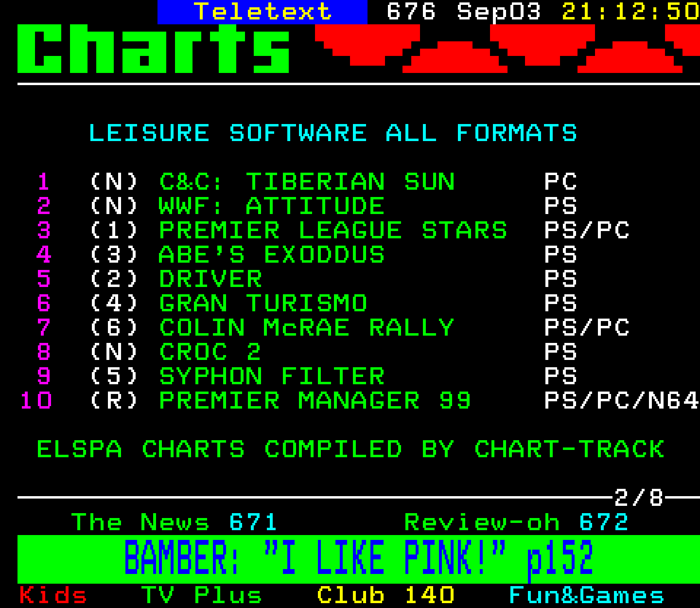Click PS/PC format of Premier League Stars

[x=587, y=231]
